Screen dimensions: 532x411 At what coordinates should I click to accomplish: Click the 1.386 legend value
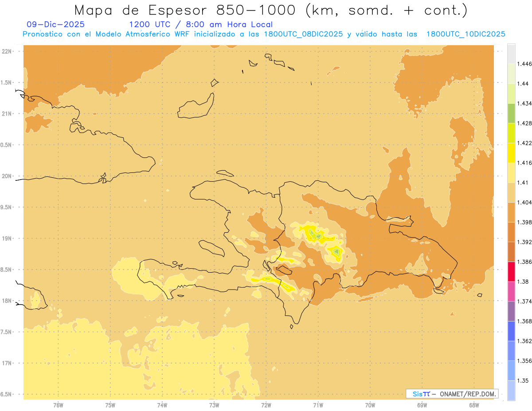coord(524,262)
